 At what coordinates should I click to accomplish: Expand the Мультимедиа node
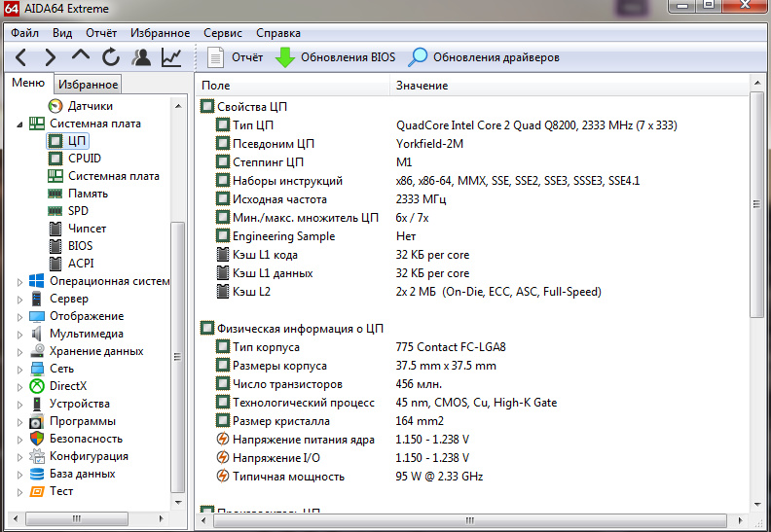click(19, 335)
